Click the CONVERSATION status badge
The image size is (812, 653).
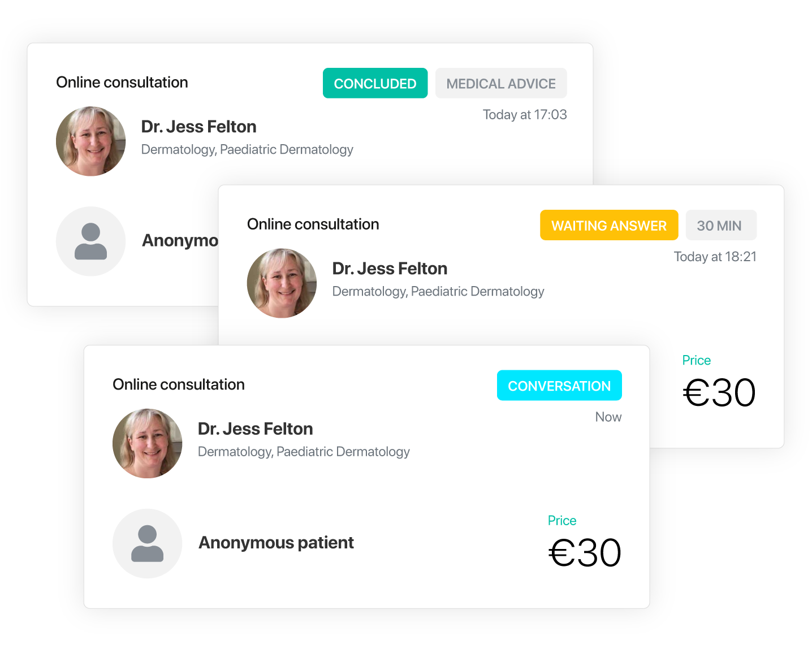pos(559,386)
